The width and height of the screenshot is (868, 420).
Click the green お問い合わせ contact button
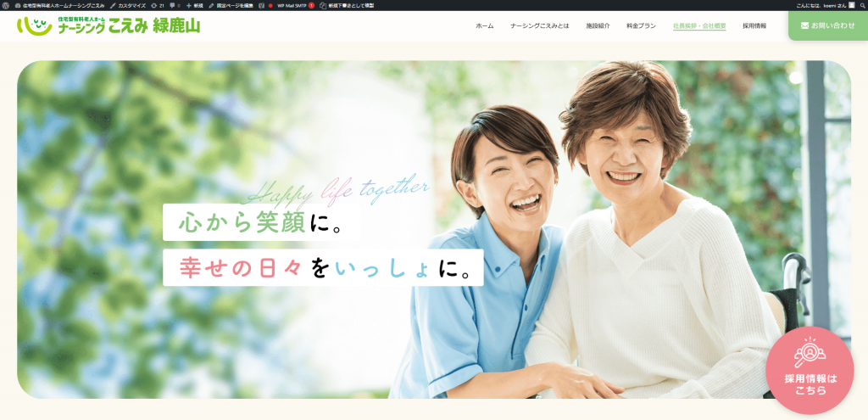[x=828, y=25]
